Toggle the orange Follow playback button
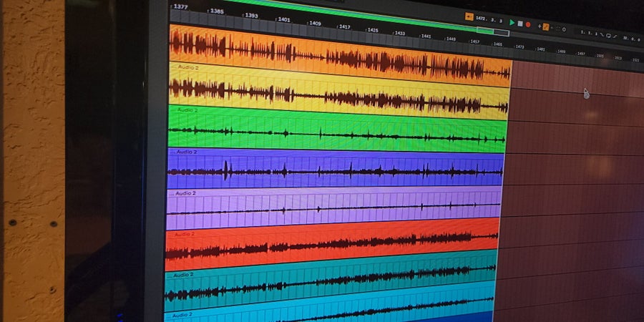The width and height of the screenshot is (644, 322). (469, 16)
